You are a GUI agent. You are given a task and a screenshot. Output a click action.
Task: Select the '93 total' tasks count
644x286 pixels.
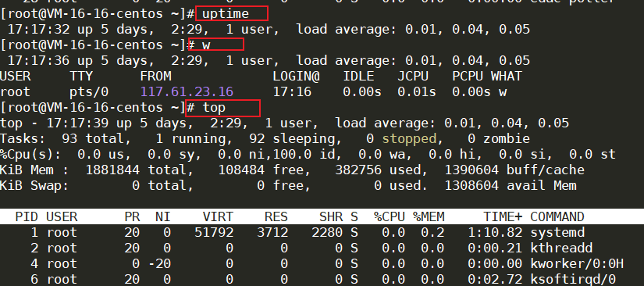pyautogui.click(x=93, y=138)
